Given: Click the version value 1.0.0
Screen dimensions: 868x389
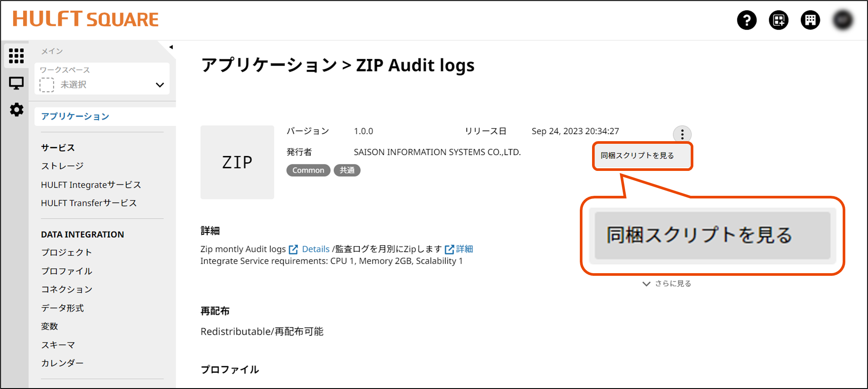Looking at the screenshot, I should [x=363, y=131].
